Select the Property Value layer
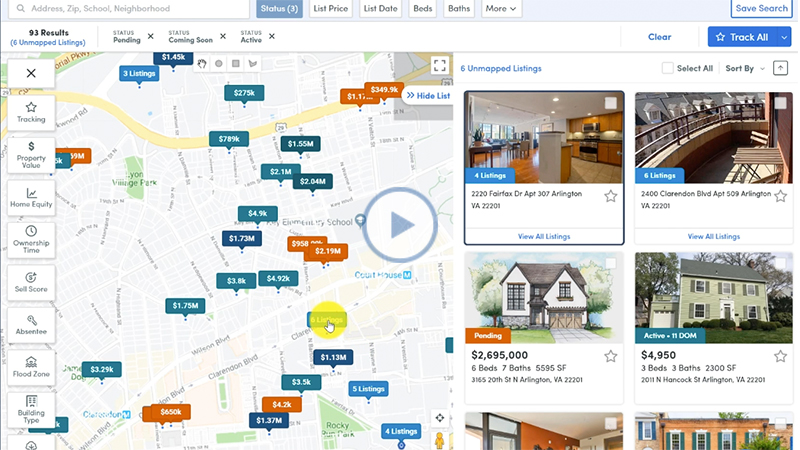 [x=31, y=155]
